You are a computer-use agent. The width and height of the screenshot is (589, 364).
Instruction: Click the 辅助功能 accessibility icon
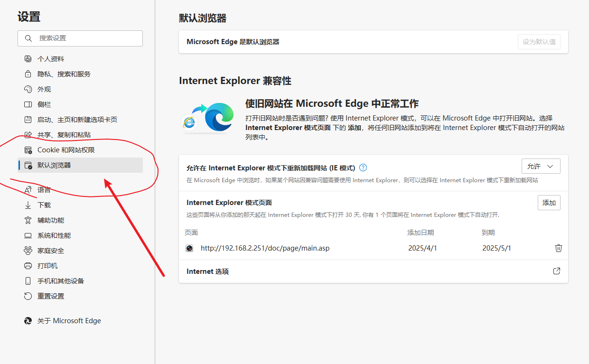click(28, 220)
